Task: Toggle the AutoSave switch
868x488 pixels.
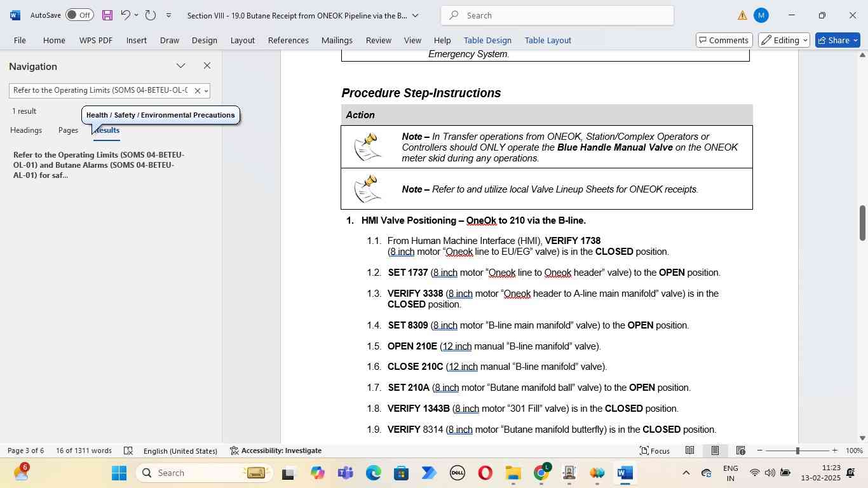Action: [x=79, y=15]
